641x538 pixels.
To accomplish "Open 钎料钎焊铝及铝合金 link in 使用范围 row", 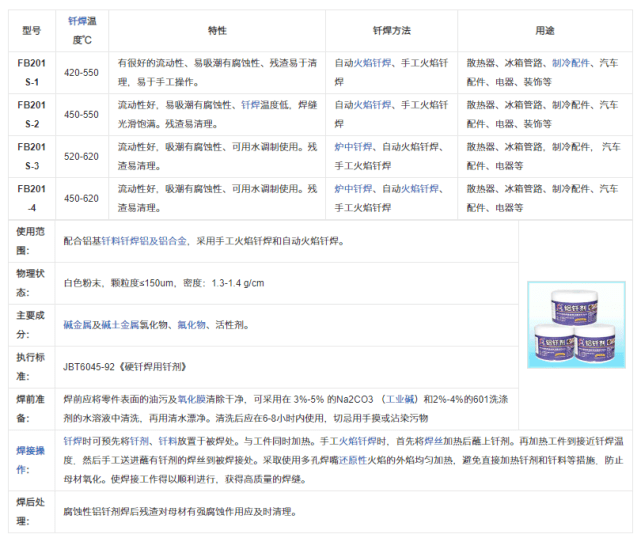I will pos(144,241).
